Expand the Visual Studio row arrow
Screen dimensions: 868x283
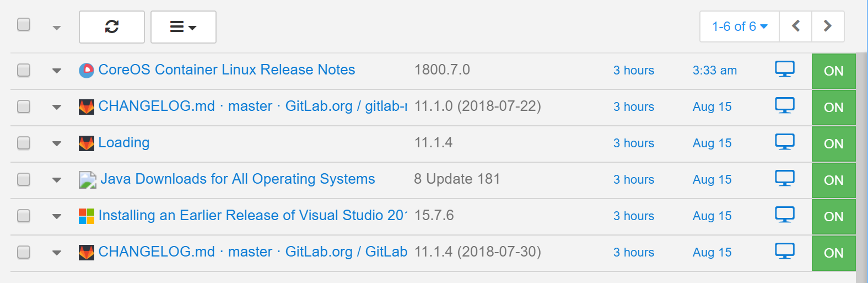point(56,216)
